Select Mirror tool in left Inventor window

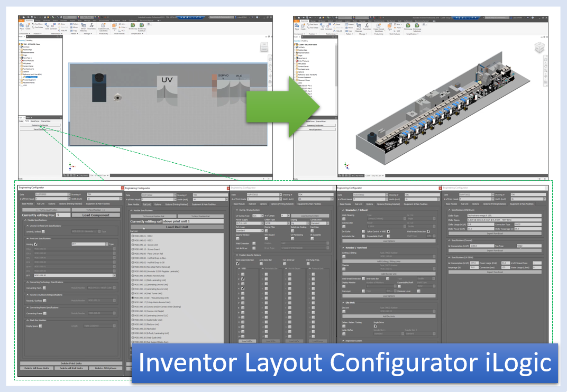tap(74, 27)
